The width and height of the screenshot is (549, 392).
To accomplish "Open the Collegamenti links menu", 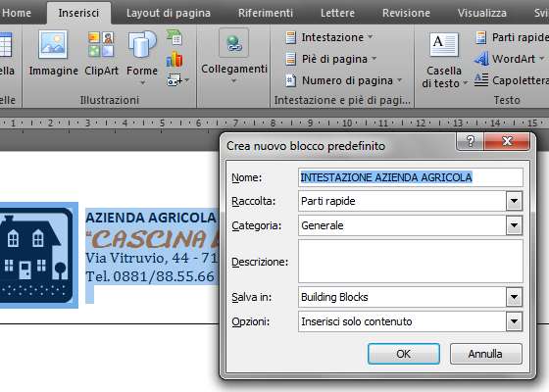I will [x=234, y=56].
